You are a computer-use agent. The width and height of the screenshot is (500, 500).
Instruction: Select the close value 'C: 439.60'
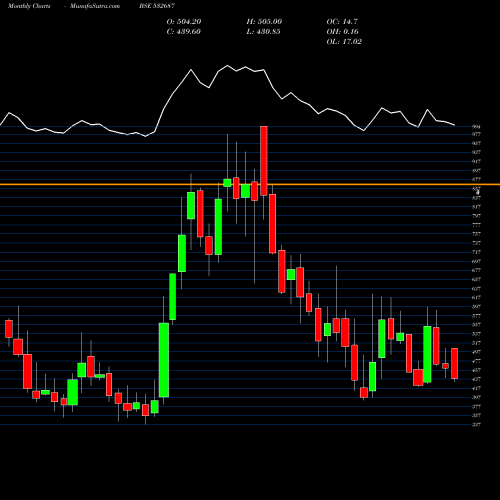(184, 32)
